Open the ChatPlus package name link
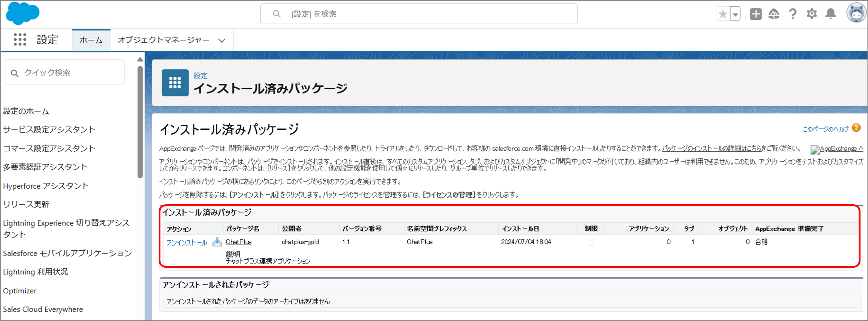Image resolution: width=868 pixels, height=321 pixels. point(239,242)
